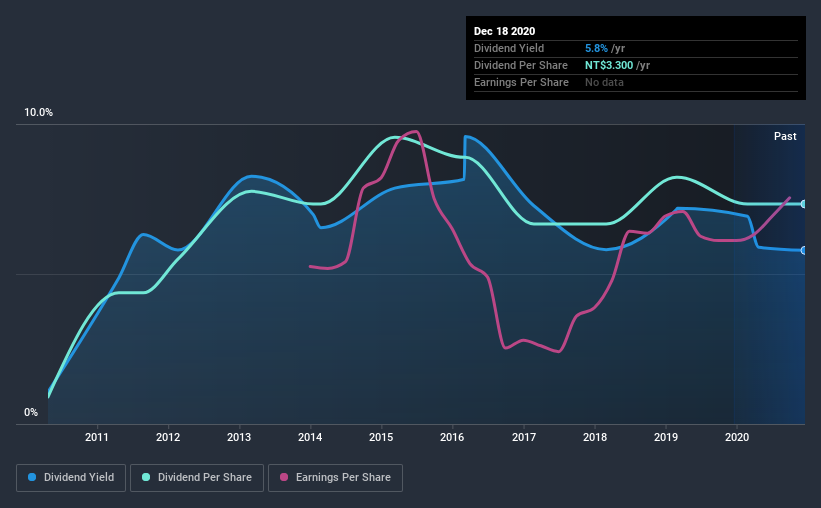Click the No data earnings value
This screenshot has width=821, height=508.
[604, 82]
